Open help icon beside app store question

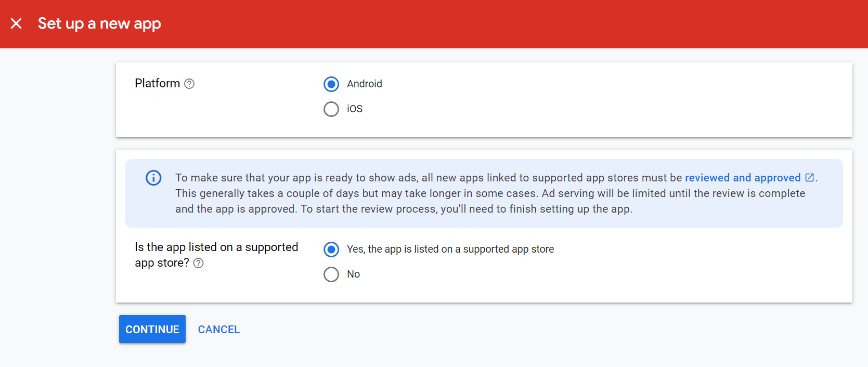point(198,263)
